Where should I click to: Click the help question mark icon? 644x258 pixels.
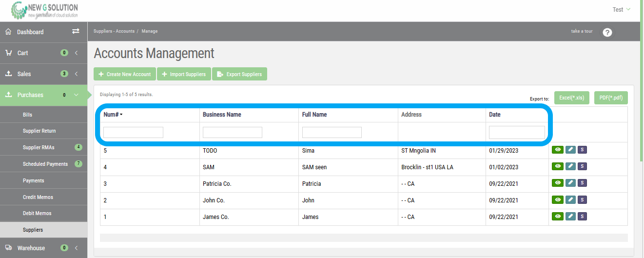pyautogui.click(x=607, y=32)
